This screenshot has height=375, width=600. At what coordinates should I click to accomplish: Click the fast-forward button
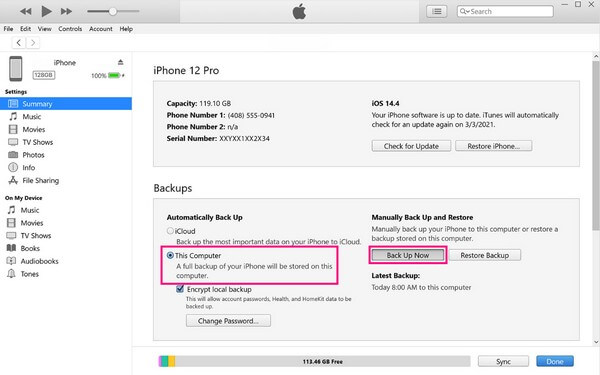tap(66, 11)
